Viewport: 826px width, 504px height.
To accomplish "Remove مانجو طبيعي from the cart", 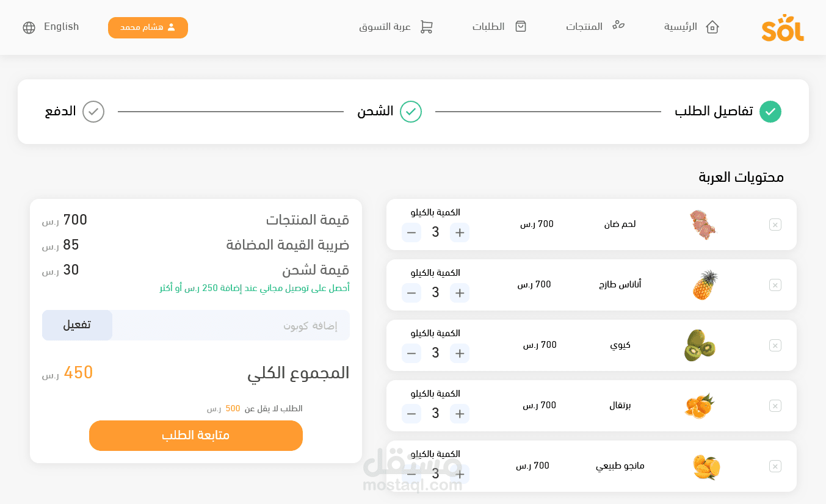I will pyautogui.click(x=775, y=466).
